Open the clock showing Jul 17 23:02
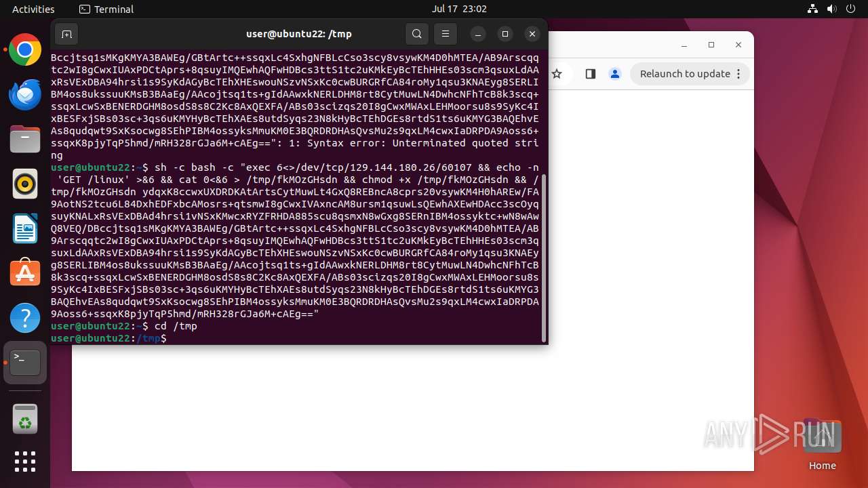Viewport: 868px width, 488px height. pos(459,9)
